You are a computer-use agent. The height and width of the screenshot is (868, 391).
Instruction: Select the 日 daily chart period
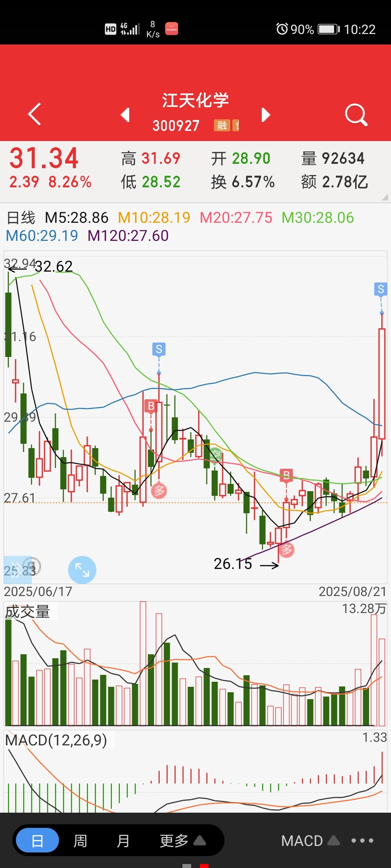click(38, 841)
